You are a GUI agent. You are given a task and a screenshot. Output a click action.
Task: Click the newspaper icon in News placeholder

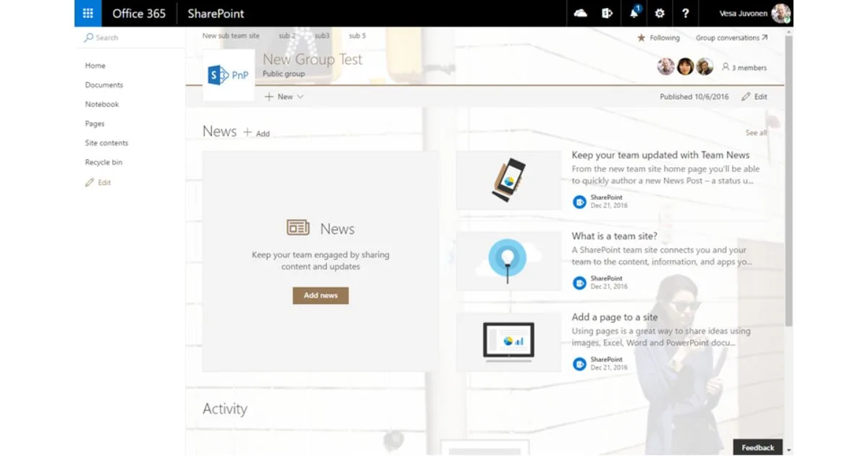[298, 228]
